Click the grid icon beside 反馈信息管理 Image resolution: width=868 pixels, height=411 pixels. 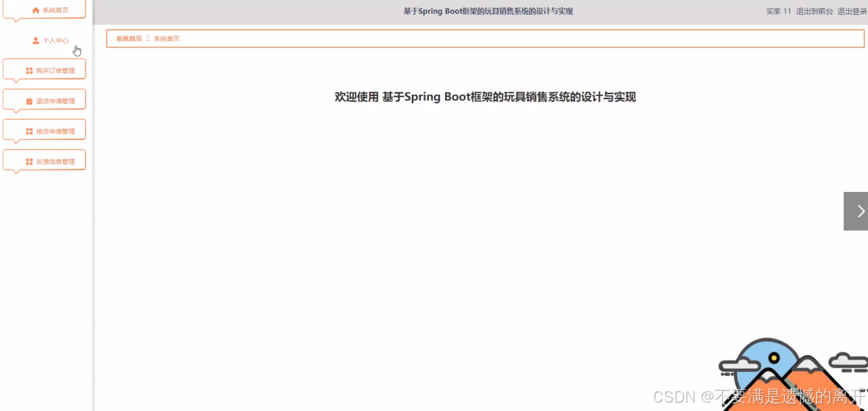[29, 161]
